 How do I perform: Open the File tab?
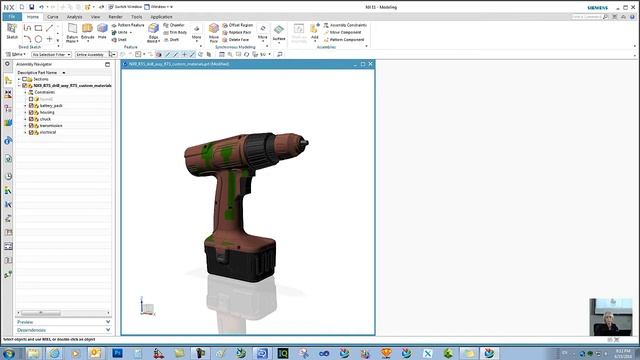click(x=12, y=17)
